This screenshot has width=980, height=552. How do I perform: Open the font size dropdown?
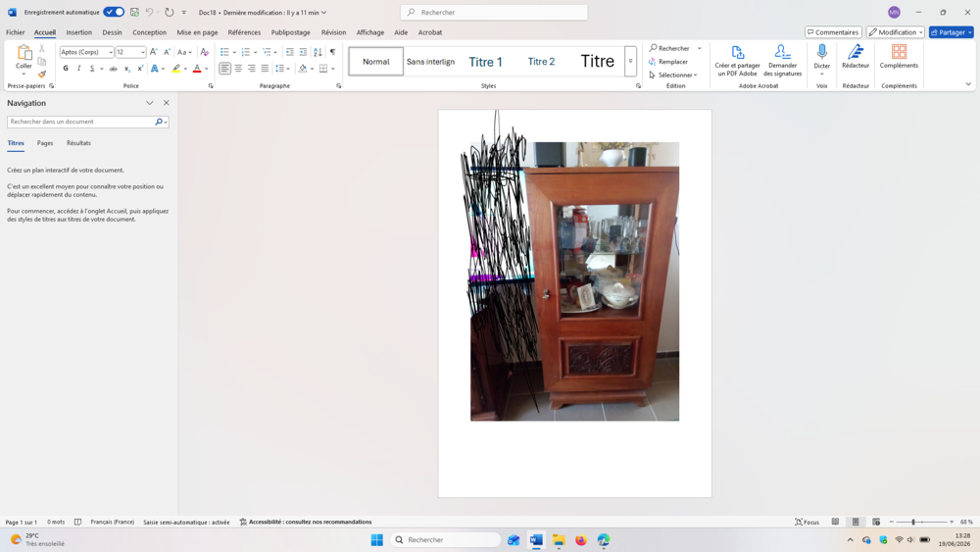click(142, 53)
